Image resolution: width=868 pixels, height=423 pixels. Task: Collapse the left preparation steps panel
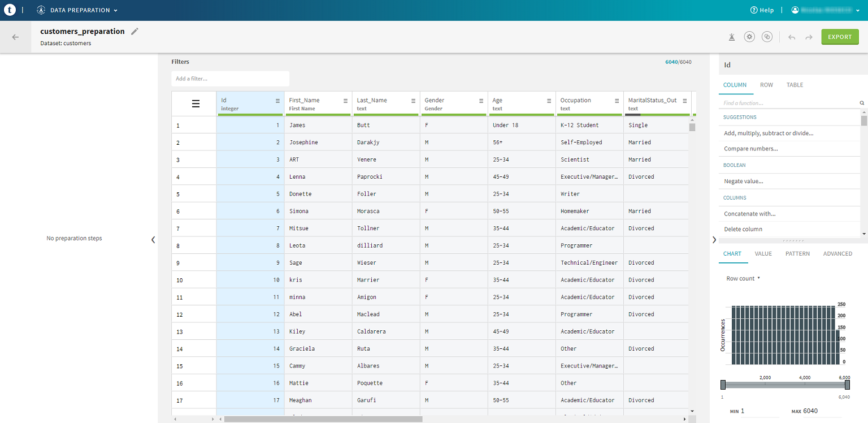153,240
